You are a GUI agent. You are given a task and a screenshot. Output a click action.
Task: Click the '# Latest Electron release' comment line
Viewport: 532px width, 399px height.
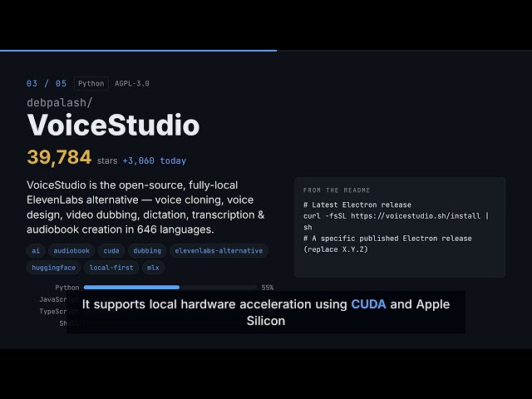tap(357, 205)
